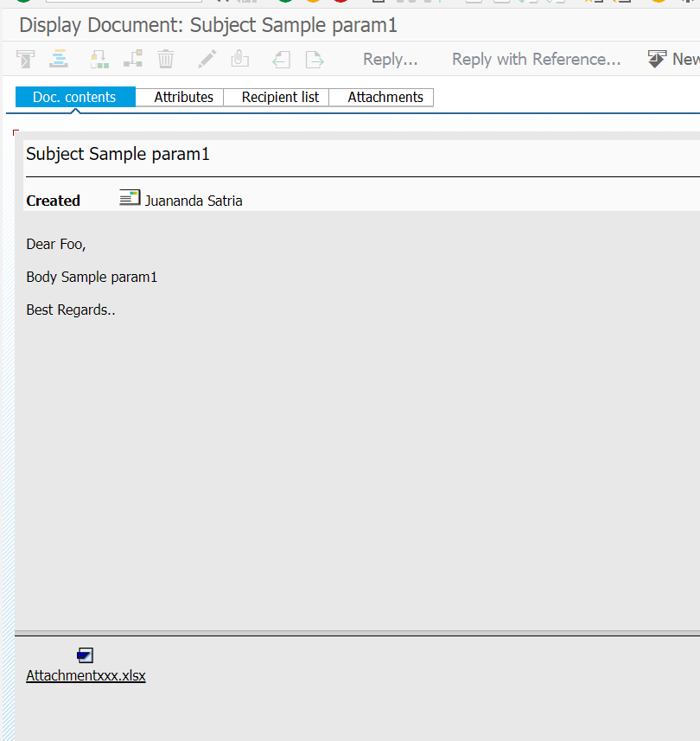Click the New message envelope icon
Viewport: 700px width, 741px height.
tap(658, 59)
